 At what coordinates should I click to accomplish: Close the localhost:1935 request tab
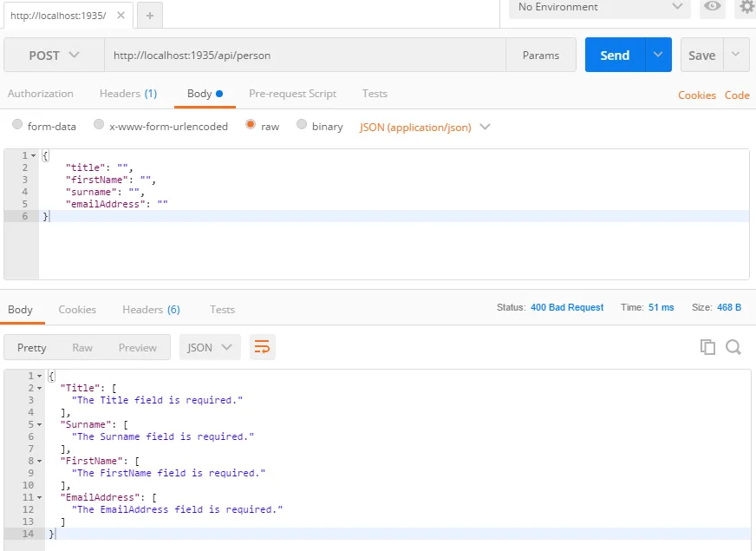coord(120,16)
